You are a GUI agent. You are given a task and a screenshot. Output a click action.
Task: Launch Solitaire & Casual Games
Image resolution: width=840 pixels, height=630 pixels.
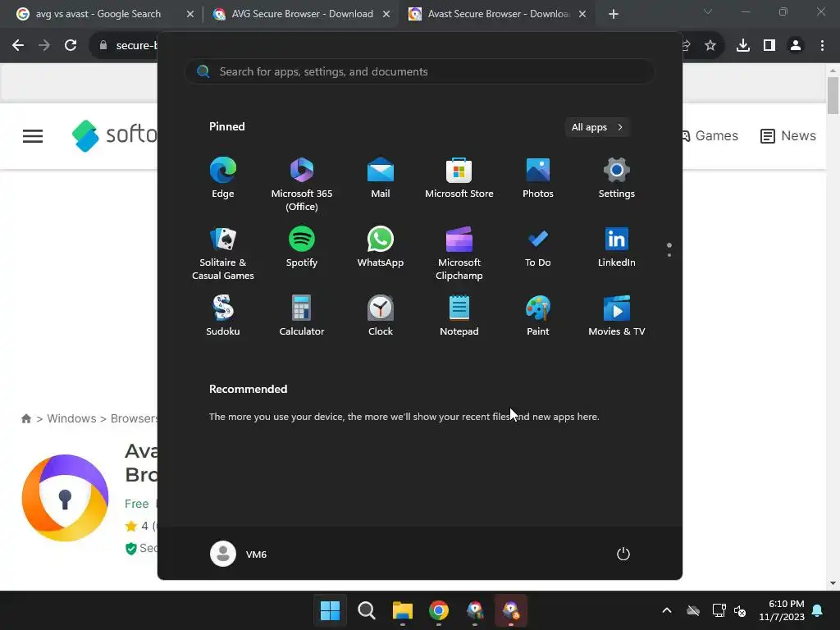[223, 253]
